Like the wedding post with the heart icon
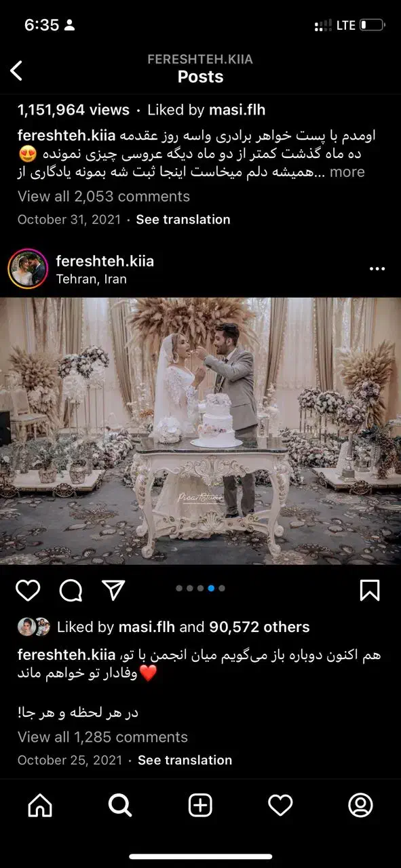This screenshot has width=401, height=868. [x=28, y=591]
